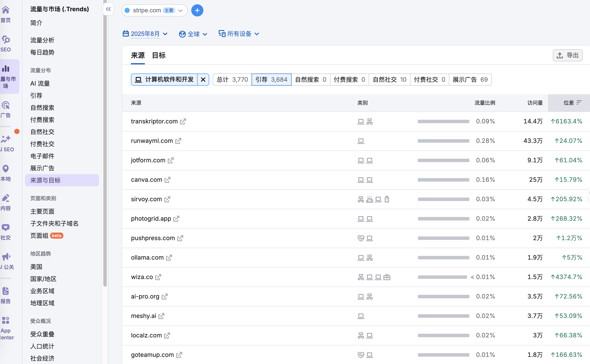Switch to the 总计 3,770 filter

point(232,80)
